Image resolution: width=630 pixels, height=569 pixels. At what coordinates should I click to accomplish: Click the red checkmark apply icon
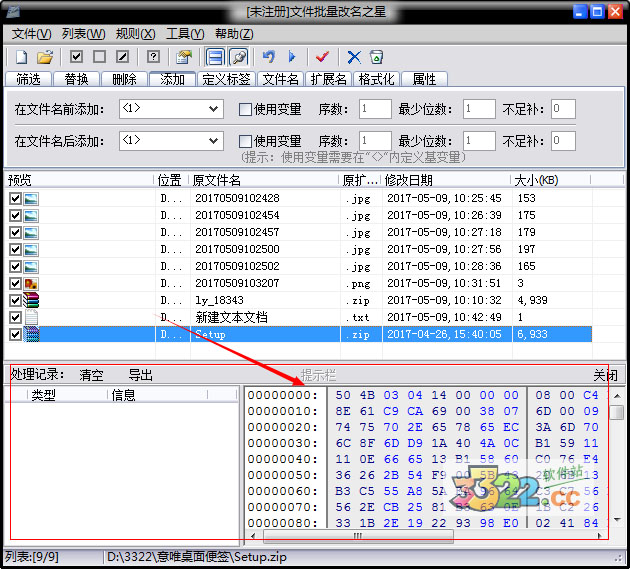point(322,57)
